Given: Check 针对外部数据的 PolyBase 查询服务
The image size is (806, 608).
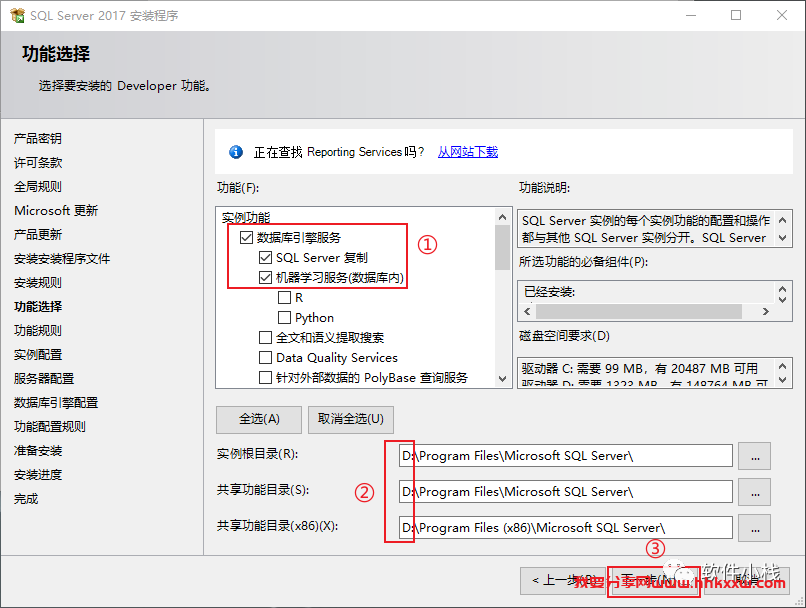Looking at the screenshot, I should point(265,378).
